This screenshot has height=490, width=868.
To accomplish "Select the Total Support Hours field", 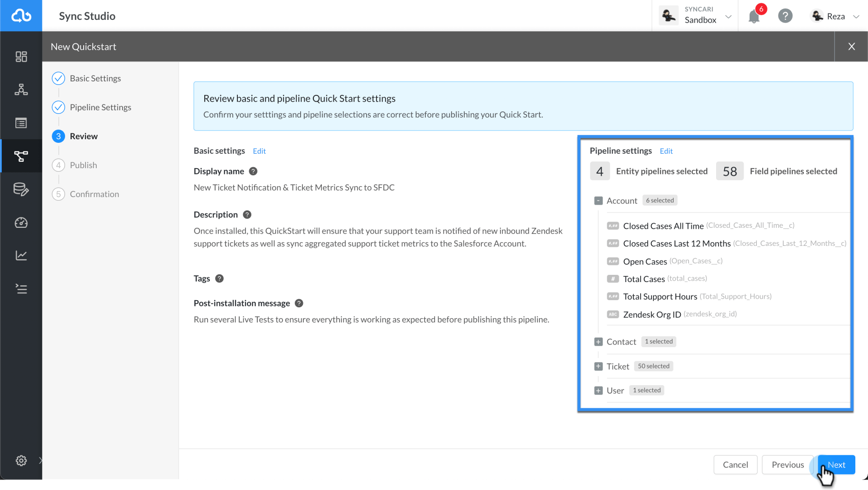I will 660,297.
